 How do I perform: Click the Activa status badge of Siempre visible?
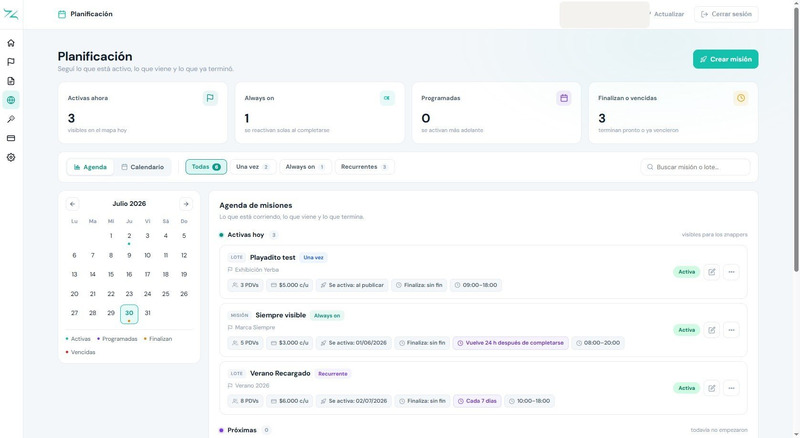686,330
